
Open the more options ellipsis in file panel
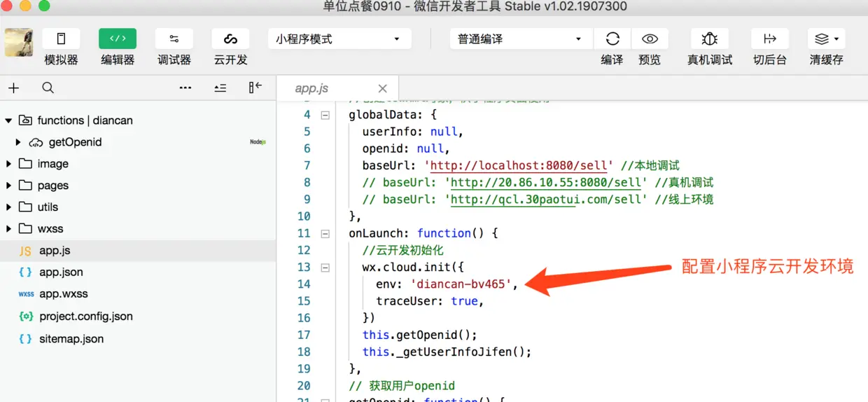(185, 88)
